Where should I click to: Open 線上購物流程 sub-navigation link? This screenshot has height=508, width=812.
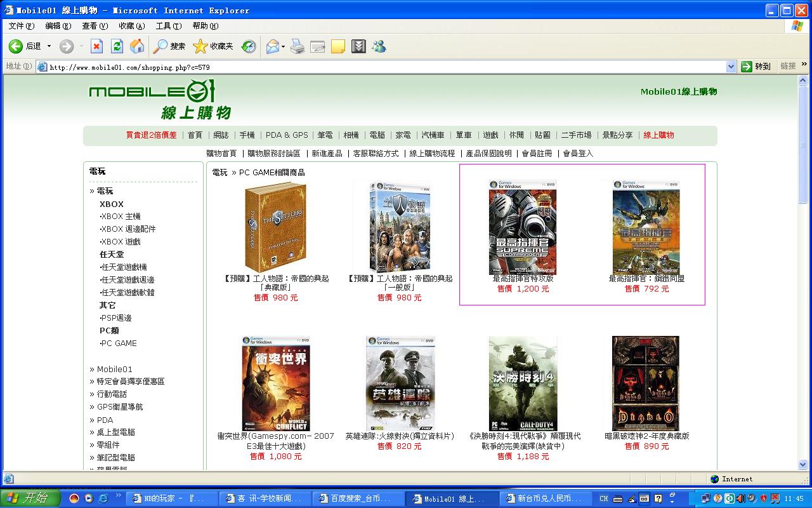tap(432, 154)
